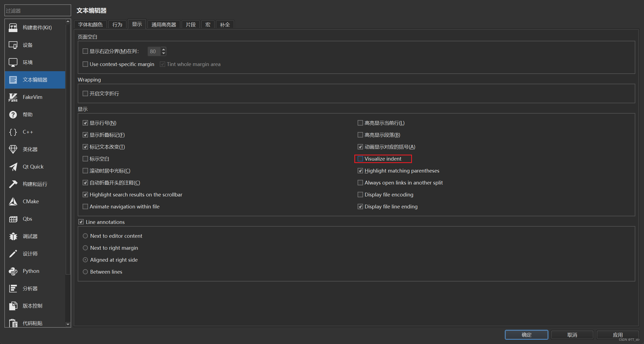This screenshot has width=644, height=344.
Task: Enable 显示右边分界(M)在列 checkbox
Action: 85,51
